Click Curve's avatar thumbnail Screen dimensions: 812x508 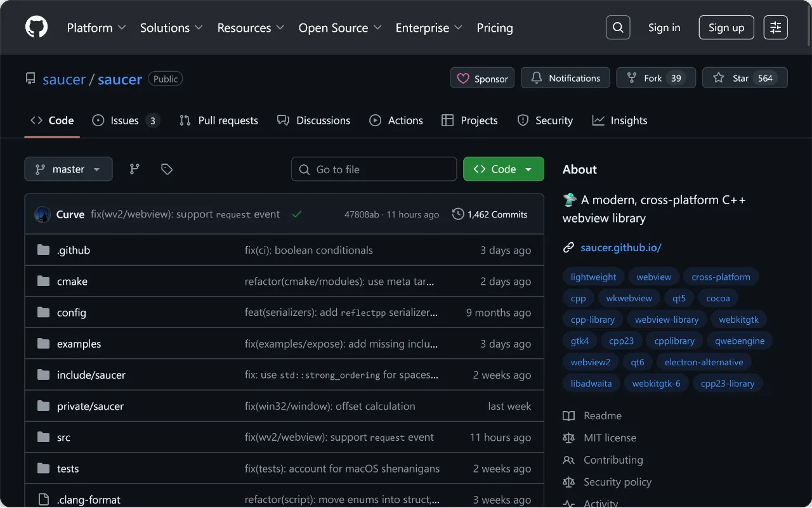pos(43,214)
